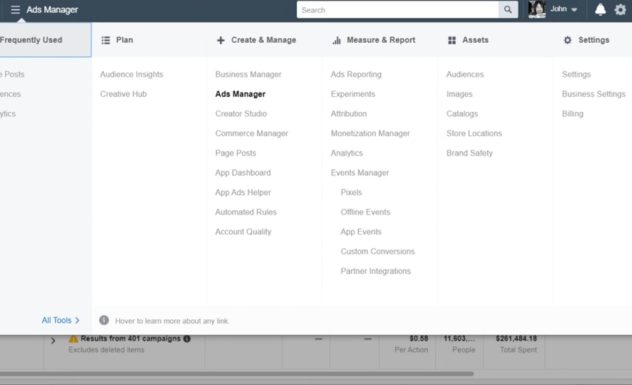Image resolution: width=632 pixels, height=385 pixels.
Task: Open Images under Assets
Action: tap(459, 94)
